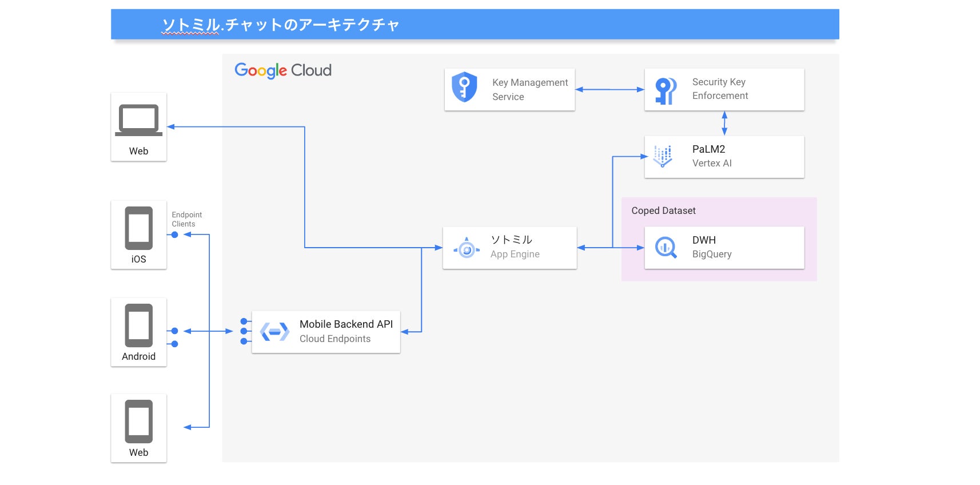
Task: Click the "Security Key Enforcement" label
Action: (720, 89)
